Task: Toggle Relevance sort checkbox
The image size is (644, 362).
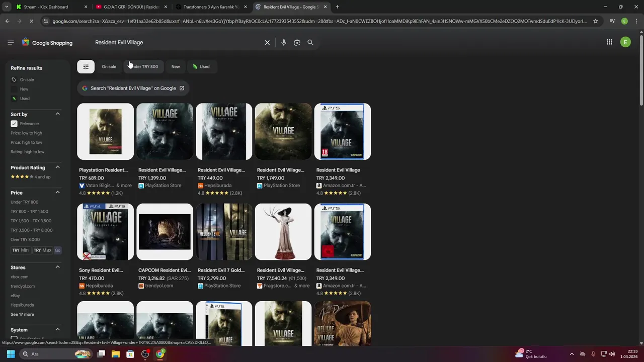Action: (14, 124)
